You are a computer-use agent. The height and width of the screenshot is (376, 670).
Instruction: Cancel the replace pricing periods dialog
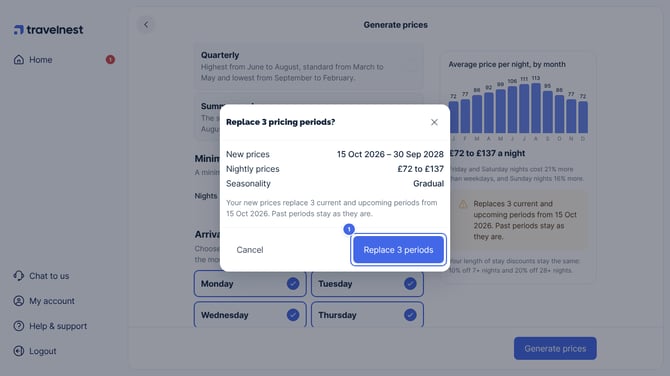click(250, 250)
